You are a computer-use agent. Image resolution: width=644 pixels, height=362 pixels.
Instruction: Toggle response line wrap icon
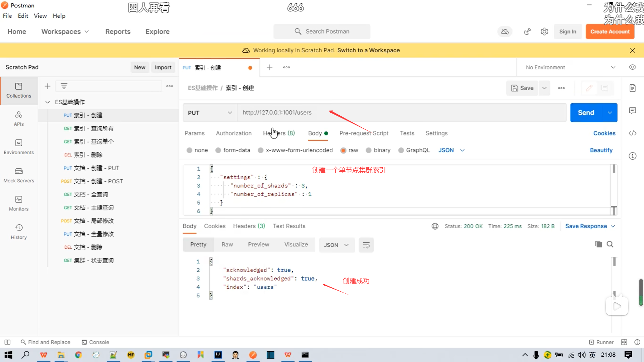[x=366, y=245]
